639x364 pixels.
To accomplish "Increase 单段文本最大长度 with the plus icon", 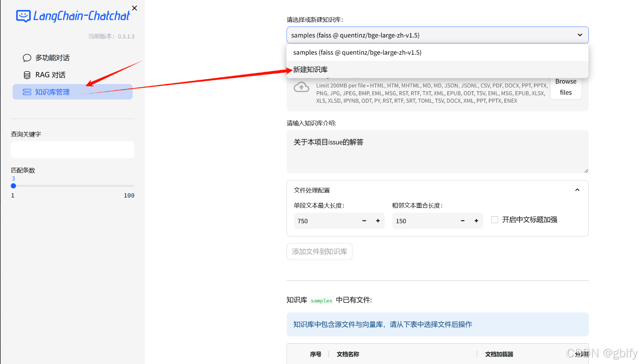I will coord(378,221).
